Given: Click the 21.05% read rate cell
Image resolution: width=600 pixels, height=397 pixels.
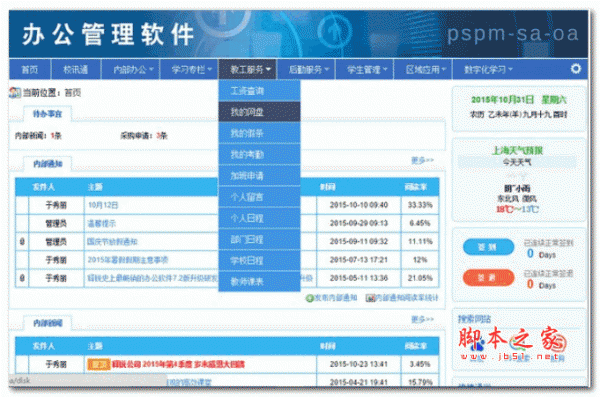Looking at the screenshot, I should click(x=420, y=278).
